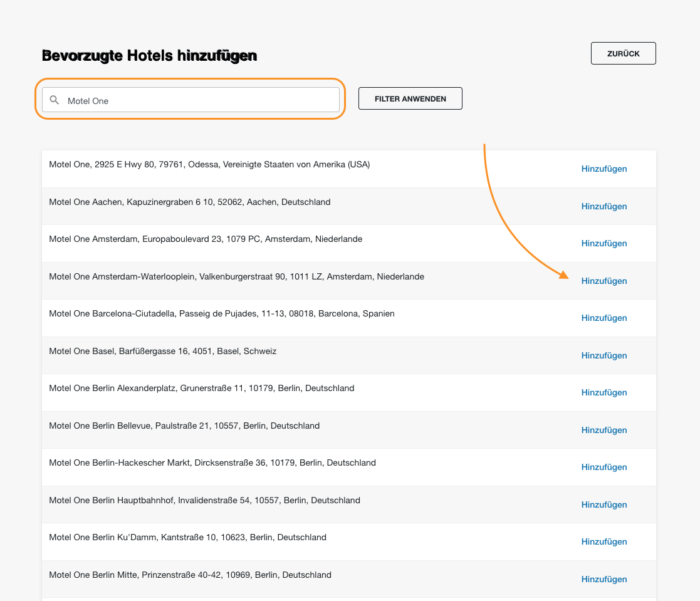Add Motel One Berlin-Hackescher Markt via Hinzufügen
Image resolution: width=700 pixels, height=601 pixels.
(604, 467)
